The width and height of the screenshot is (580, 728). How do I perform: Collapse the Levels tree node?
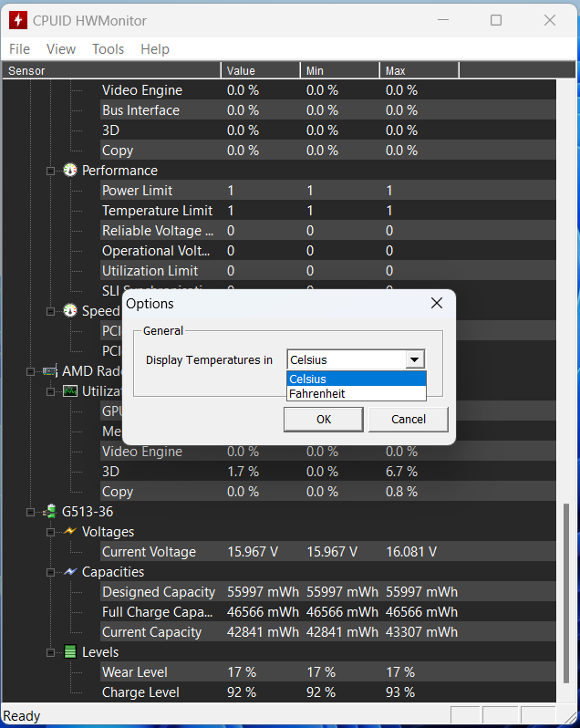tap(50, 652)
